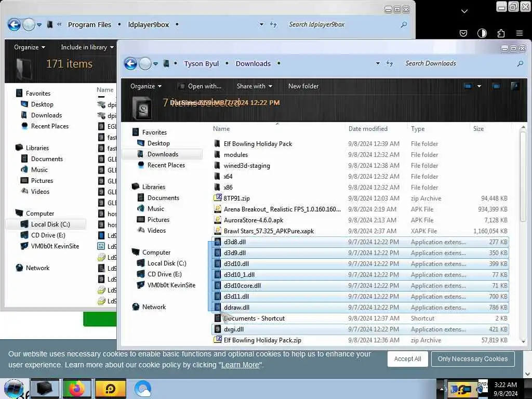Screen dimensions: 532x399
Task: Select Music in the ldplayer9box sidebar
Action: pyautogui.click(x=39, y=170)
